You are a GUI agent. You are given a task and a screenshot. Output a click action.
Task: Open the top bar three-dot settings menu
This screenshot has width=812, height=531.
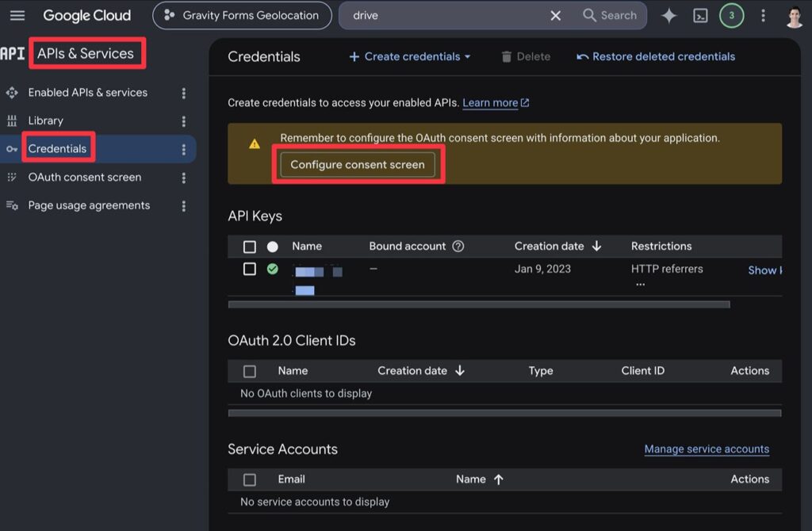click(x=763, y=16)
